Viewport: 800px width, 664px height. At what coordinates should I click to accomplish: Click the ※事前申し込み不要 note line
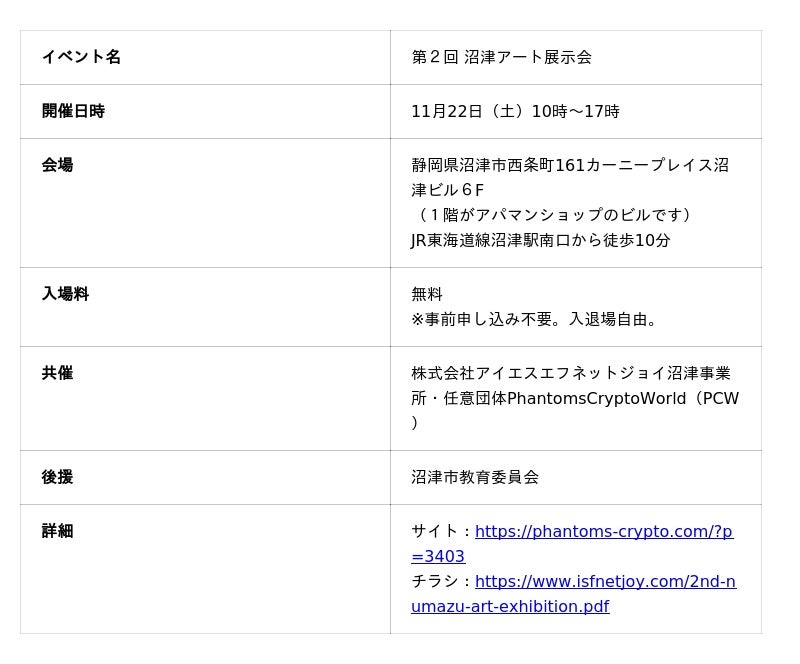click(x=537, y=319)
